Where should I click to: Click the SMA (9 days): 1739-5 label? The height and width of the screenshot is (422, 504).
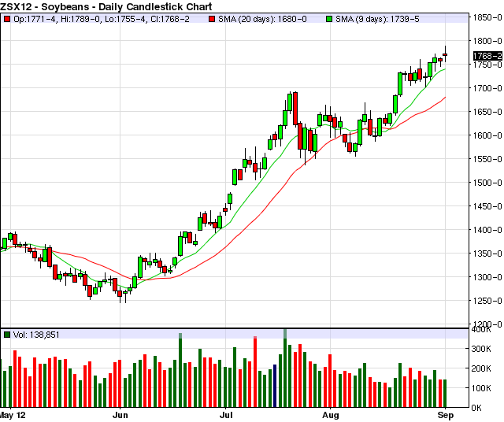tap(377, 19)
